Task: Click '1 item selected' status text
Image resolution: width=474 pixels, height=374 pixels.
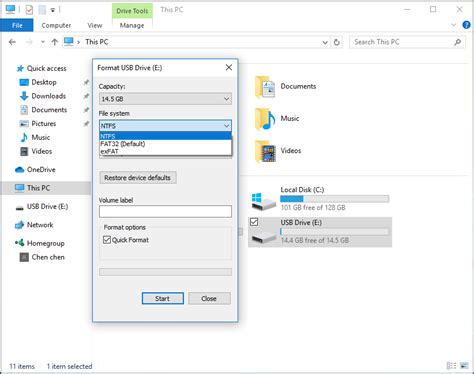Action: 69,366
